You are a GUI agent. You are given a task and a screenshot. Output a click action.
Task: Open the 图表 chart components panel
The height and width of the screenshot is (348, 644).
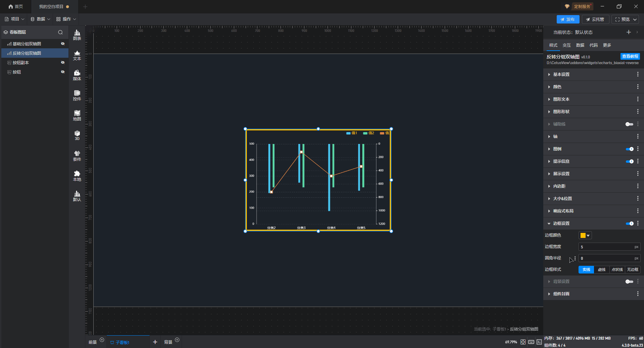click(x=77, y=35)
